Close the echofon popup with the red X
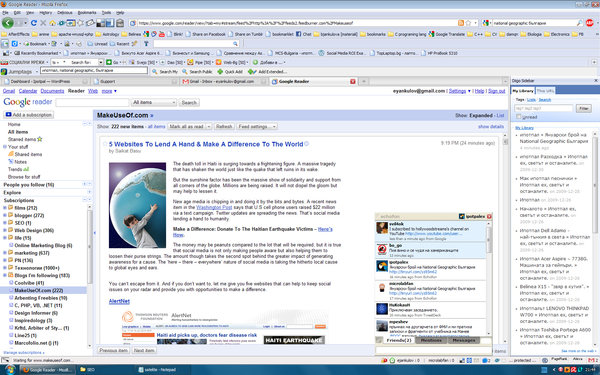 [489, 217]
